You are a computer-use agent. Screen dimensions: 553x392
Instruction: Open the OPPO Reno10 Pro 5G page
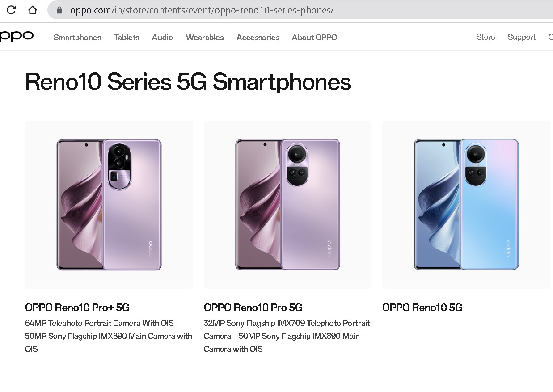coord(253,308)
